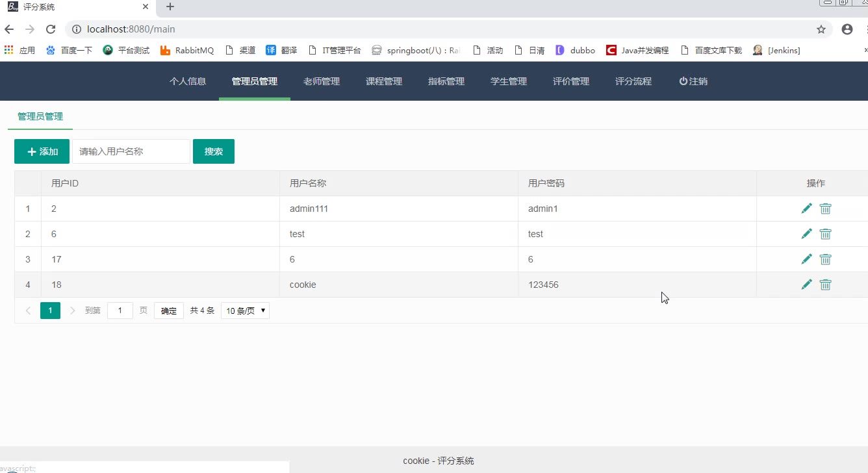The width and height of the screenshot is (868, 473).
Task: Open the RabbitMQ bookmark
Action: pyautogui.click(x=187, y=50)
